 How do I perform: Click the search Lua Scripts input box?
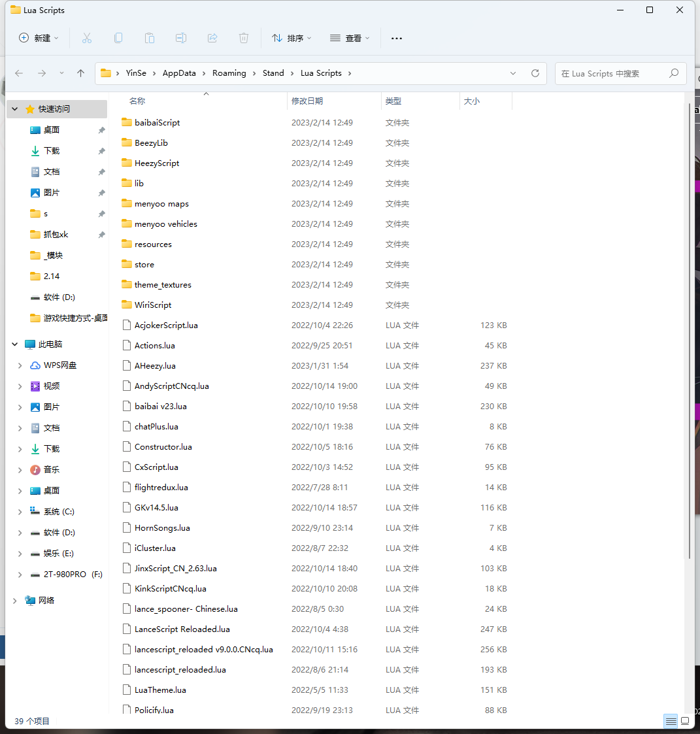611,73
